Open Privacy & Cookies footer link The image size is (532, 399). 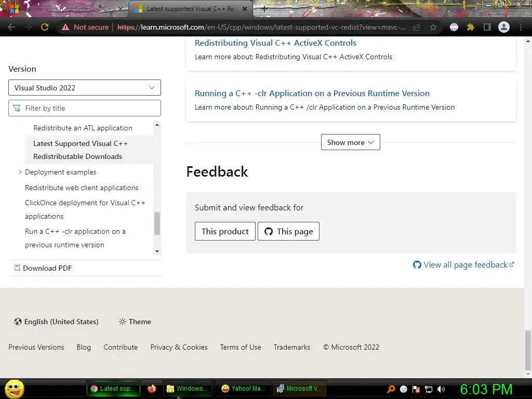pyautogui.click(x=179, y=347)
